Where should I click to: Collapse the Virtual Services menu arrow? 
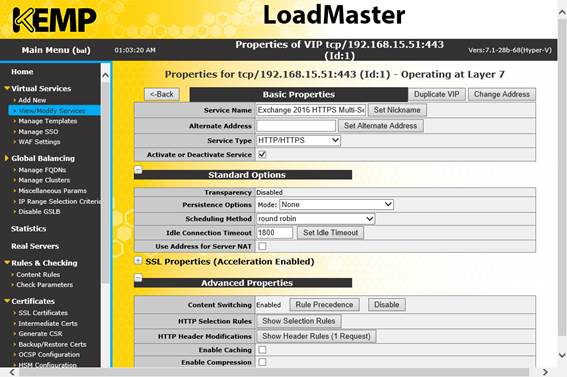coord(7,88)
